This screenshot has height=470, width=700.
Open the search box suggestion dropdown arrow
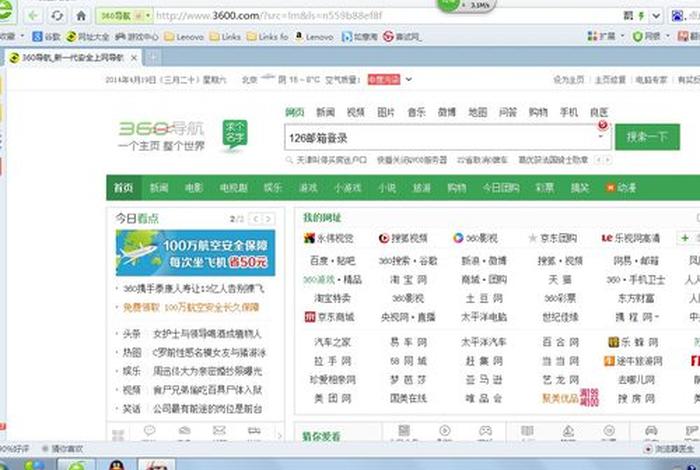[600, 137]
